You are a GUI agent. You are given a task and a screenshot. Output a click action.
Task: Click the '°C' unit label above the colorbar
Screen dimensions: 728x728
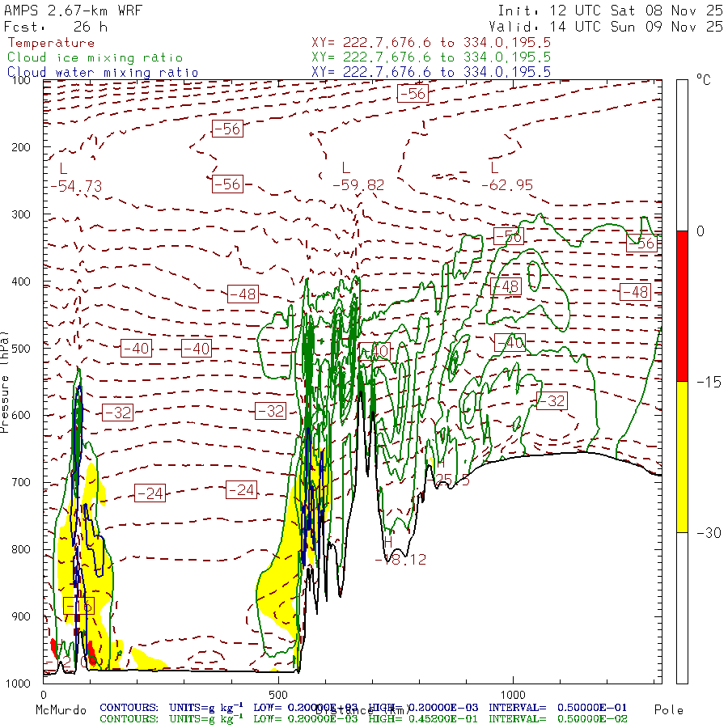point(704,80)
